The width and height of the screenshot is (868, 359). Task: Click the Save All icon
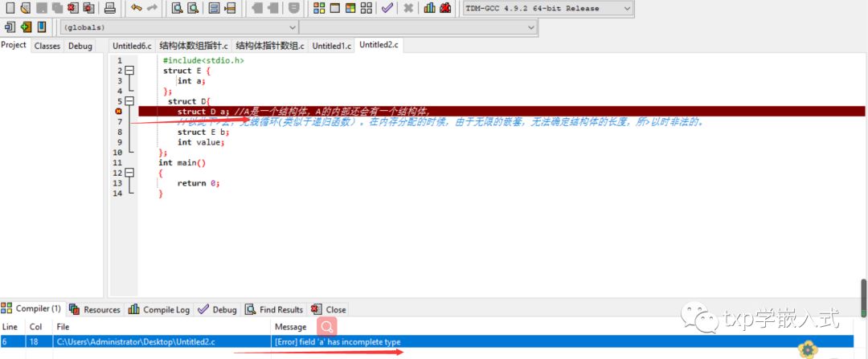pyautogui.click(x=57, y=8)
